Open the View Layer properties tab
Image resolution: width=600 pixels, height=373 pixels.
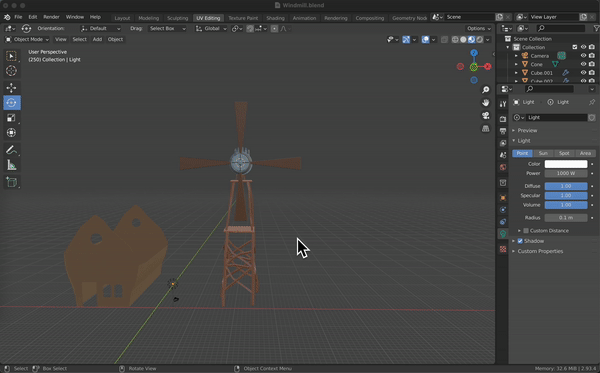point(503,143)
